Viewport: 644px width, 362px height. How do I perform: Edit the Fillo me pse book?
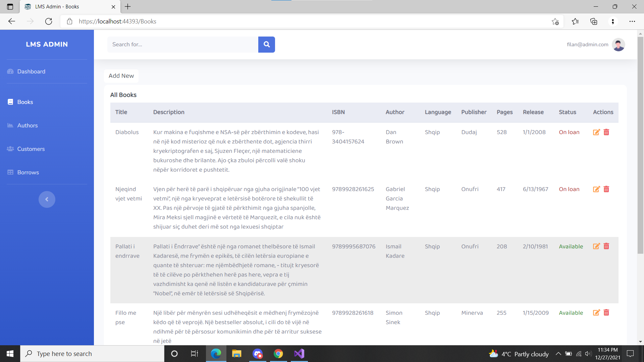point(596,313)
